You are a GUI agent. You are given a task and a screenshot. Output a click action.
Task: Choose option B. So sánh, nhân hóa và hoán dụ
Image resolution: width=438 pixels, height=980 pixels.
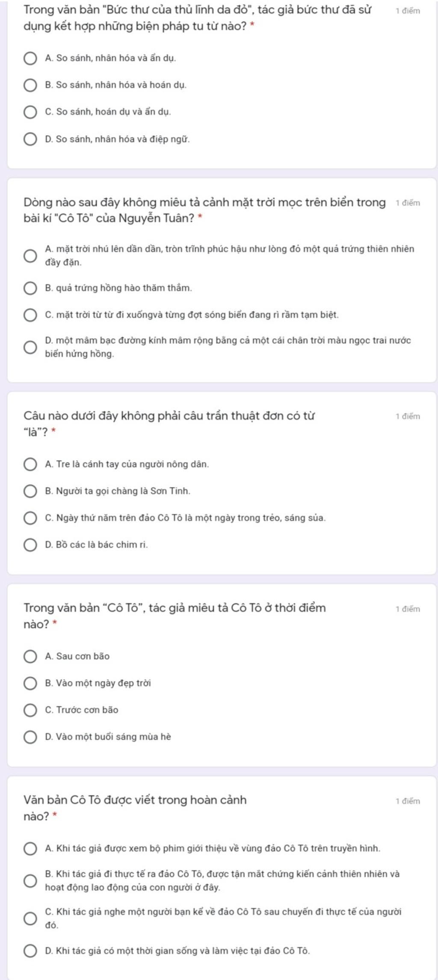(30, 85)
